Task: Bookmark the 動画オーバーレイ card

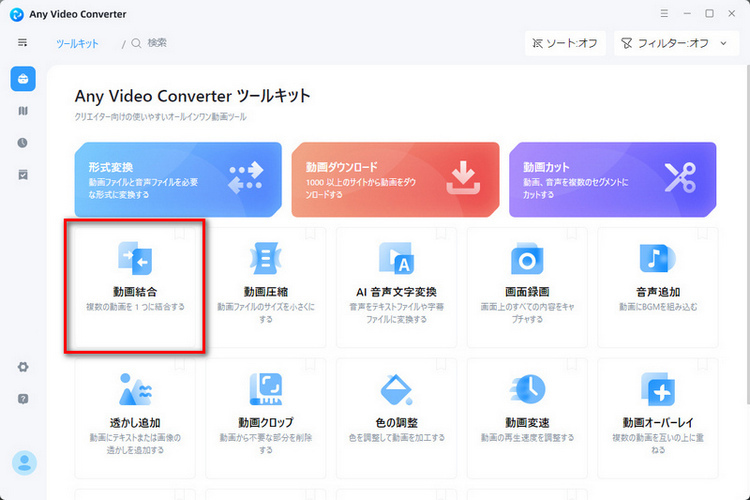Action: tap(702, 365)
